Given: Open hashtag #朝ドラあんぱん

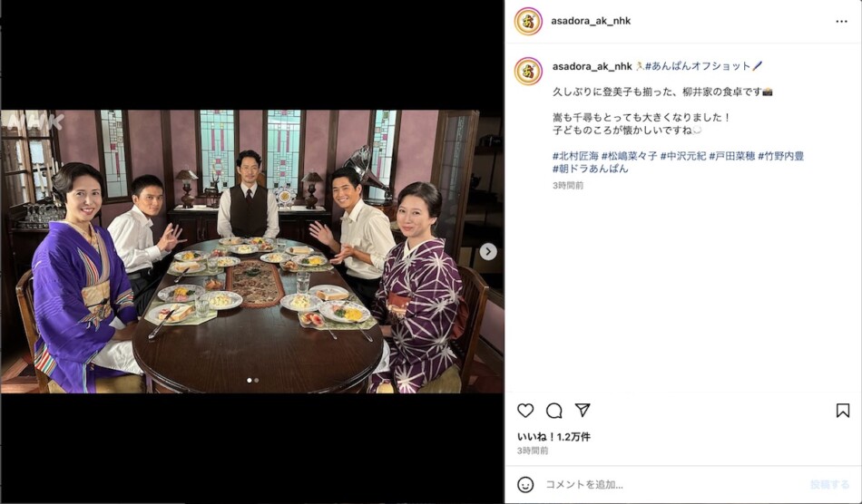Looking at the screenshot, I should (591, 169).
